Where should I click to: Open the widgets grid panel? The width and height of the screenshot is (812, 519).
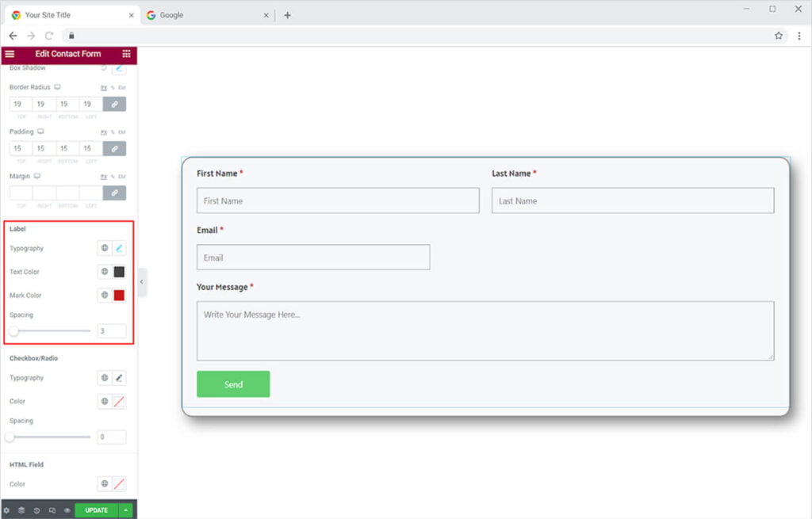pos(126,54)
